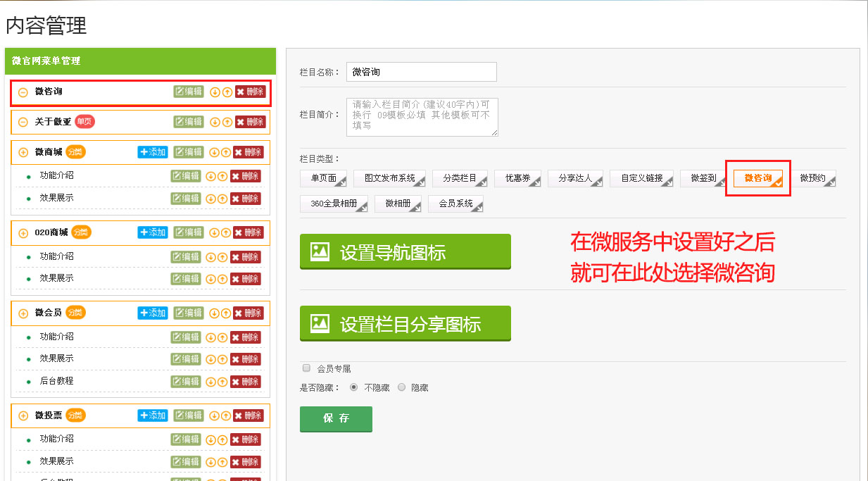Enable the 会员专属 checkbox
This screenshot has width=868, height=481.
click(306, 368)
